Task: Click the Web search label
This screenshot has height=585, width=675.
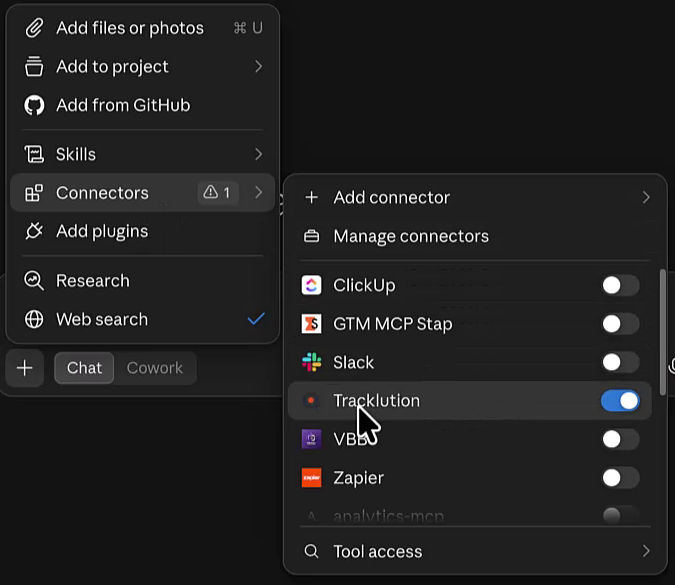Action: (x=102, y=319)
